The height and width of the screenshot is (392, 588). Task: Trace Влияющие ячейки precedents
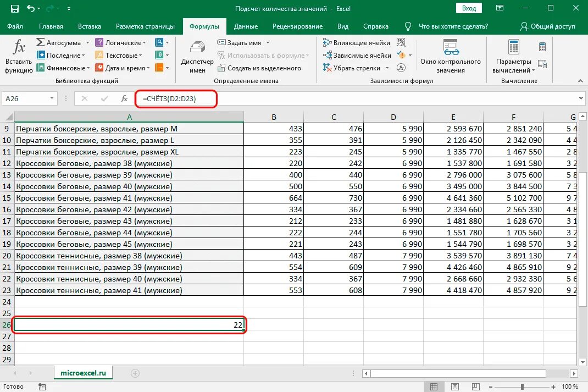[x=357, y=42]
